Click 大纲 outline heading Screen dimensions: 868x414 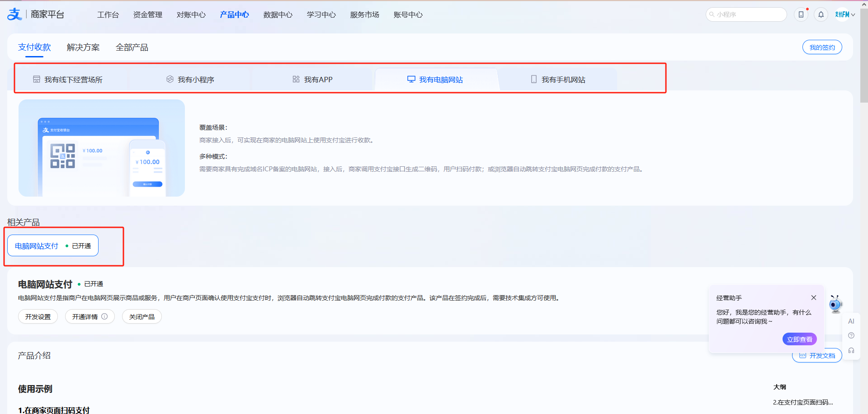click(779, 387)
